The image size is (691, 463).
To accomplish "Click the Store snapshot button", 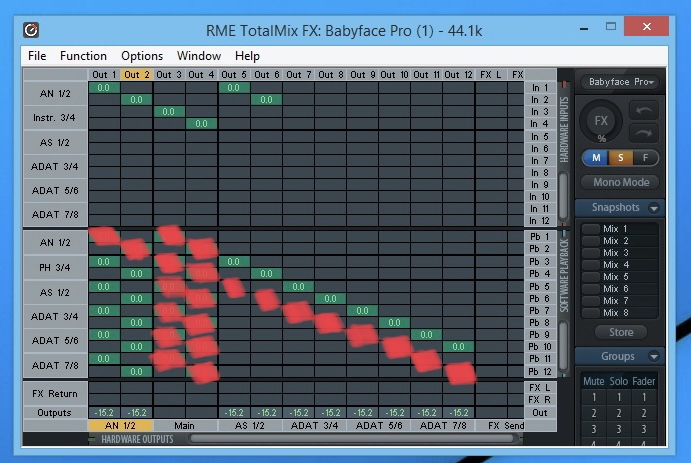I will 620,332.
